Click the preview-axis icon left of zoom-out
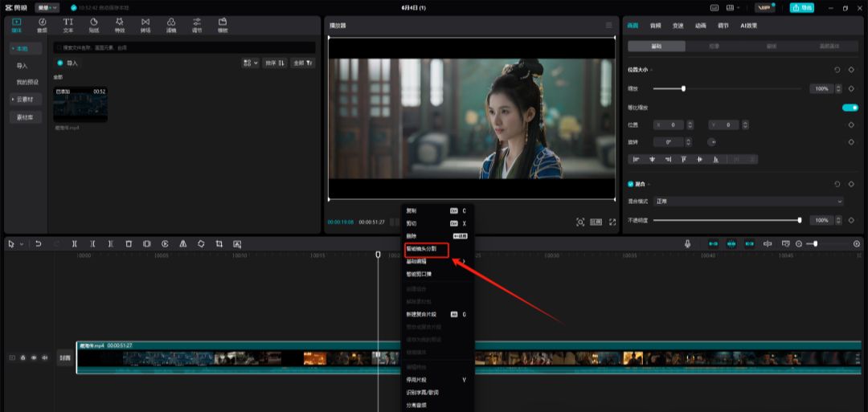Screen dimensions: 868x412 click(785, 243)
